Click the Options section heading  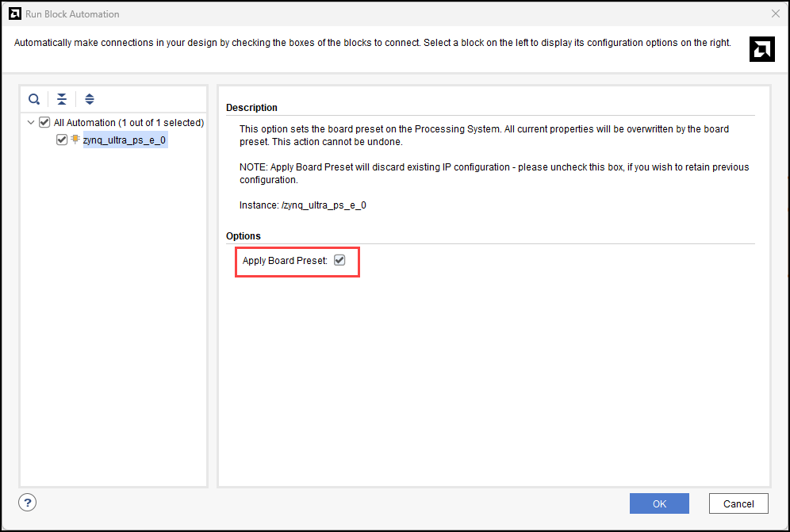pos(244,236)
